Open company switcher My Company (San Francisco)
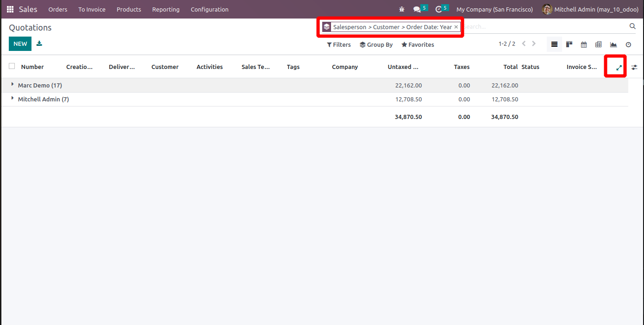 (x=494, y=9)
